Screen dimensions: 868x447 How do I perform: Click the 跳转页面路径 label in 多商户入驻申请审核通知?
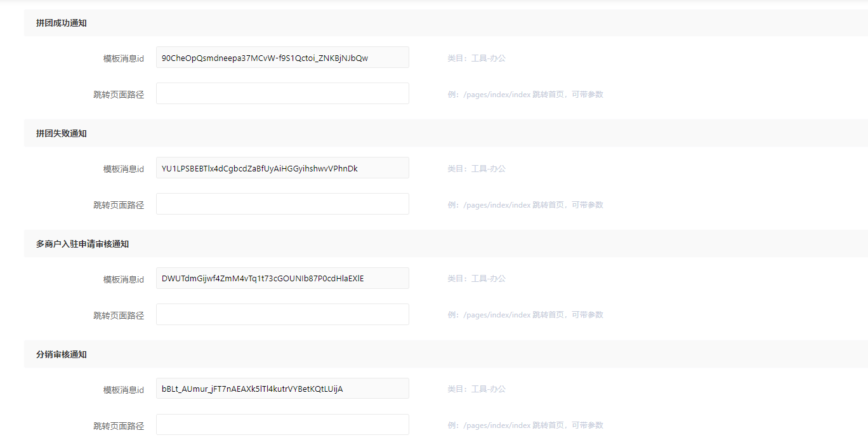[119, 316]
